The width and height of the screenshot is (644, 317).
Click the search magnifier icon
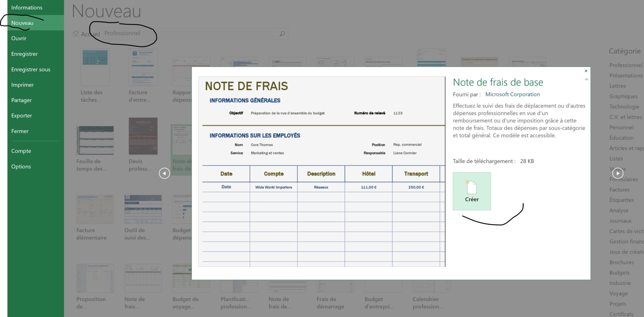pos(281,34)
